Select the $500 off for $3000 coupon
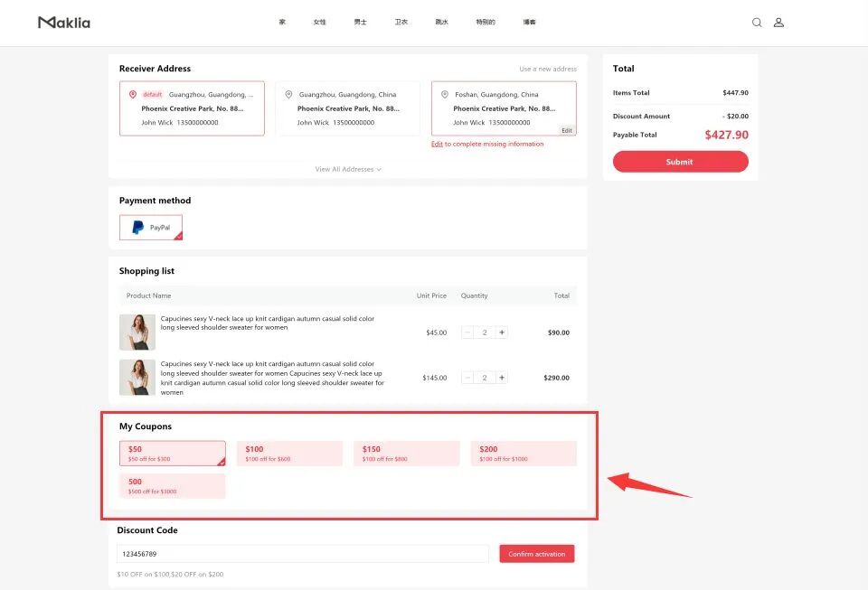Screen dimensions: 868x590 172,486
